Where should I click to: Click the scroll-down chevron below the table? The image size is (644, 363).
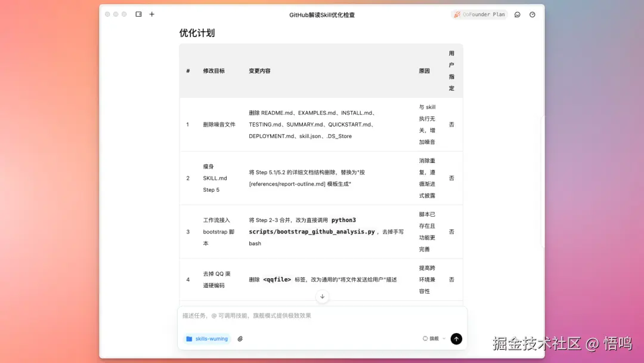tap(322, 296)
